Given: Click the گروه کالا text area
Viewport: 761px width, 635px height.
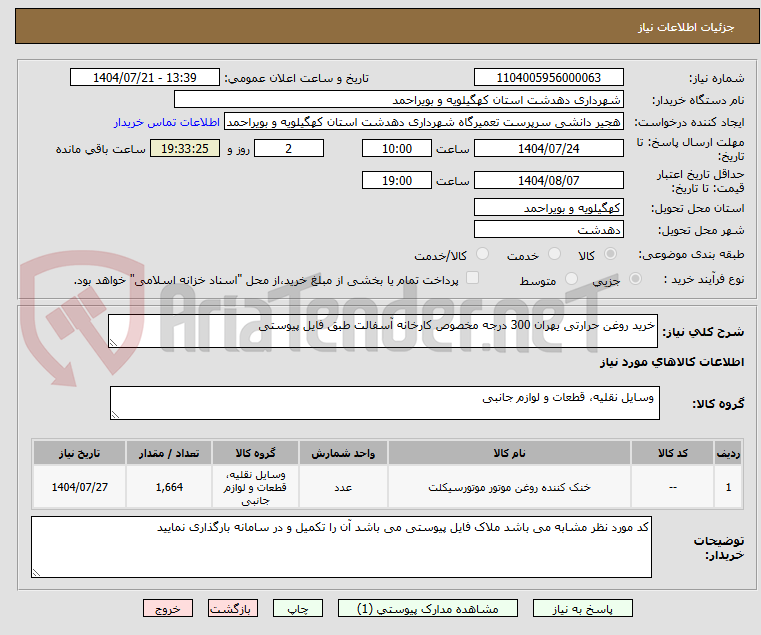Looking at the screenshot, I should (384, 403).
